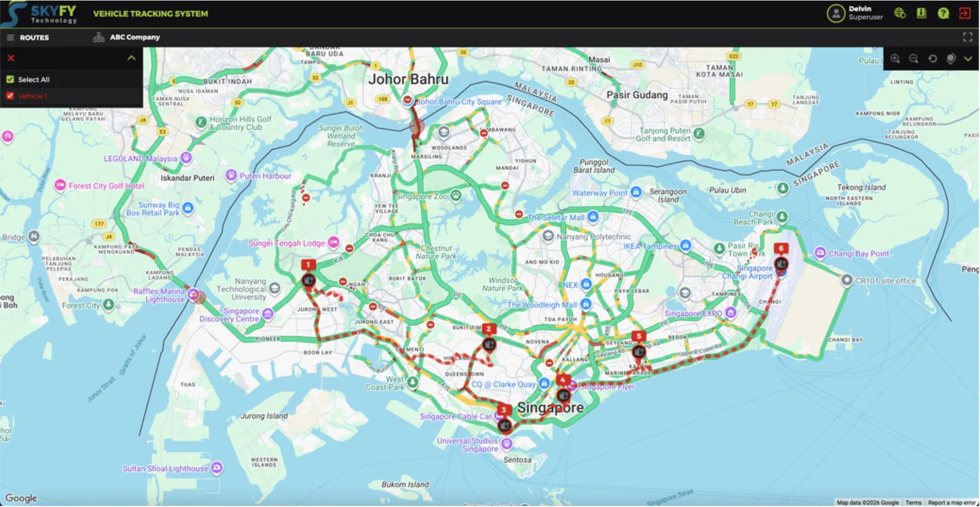
Task: Click the CQ @ Clarke Quay pin
Action: [544, 384]
